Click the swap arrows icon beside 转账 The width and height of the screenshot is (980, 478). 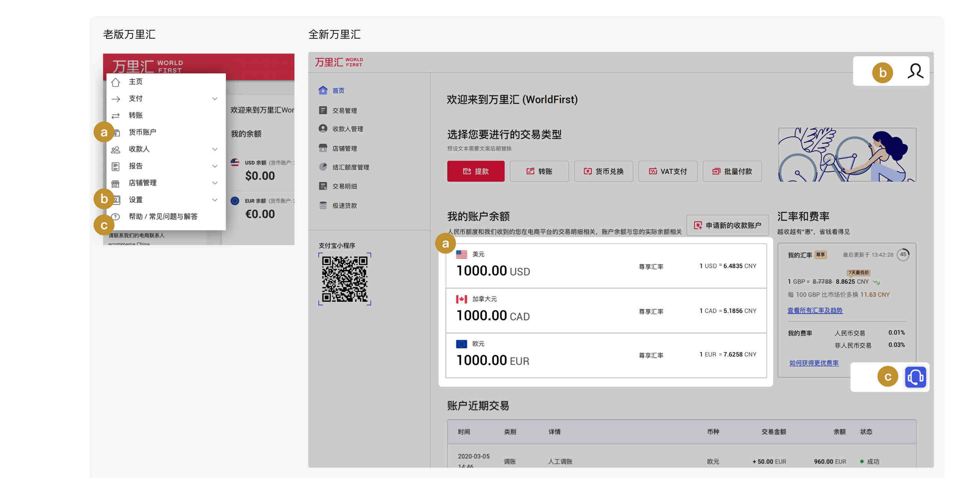[116, 116]
